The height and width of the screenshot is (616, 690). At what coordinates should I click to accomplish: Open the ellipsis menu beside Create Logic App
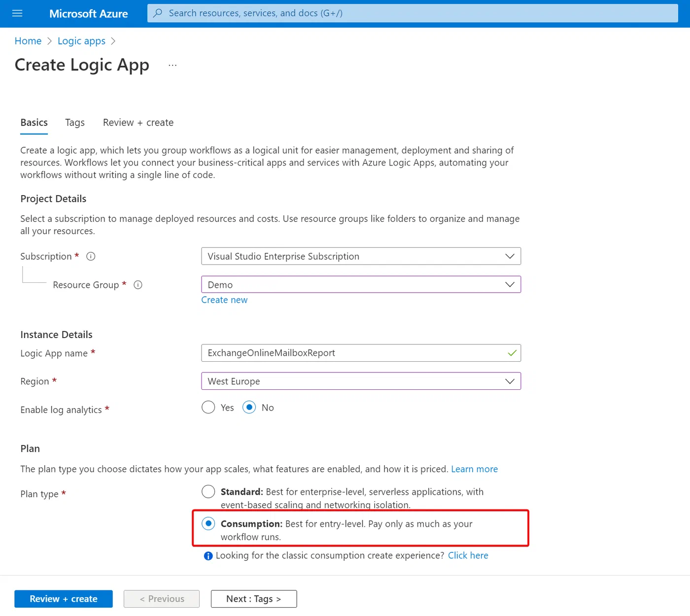pyautogui.click(x=172, y=65)
